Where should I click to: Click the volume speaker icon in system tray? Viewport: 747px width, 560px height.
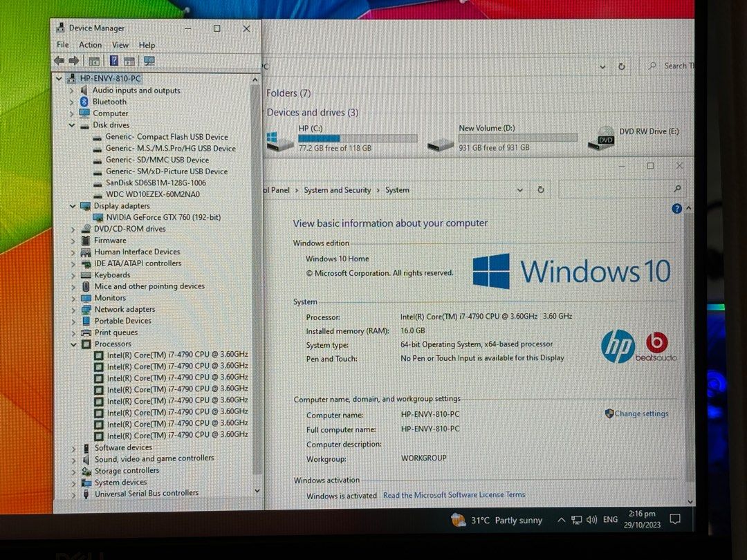coord(591,520)
